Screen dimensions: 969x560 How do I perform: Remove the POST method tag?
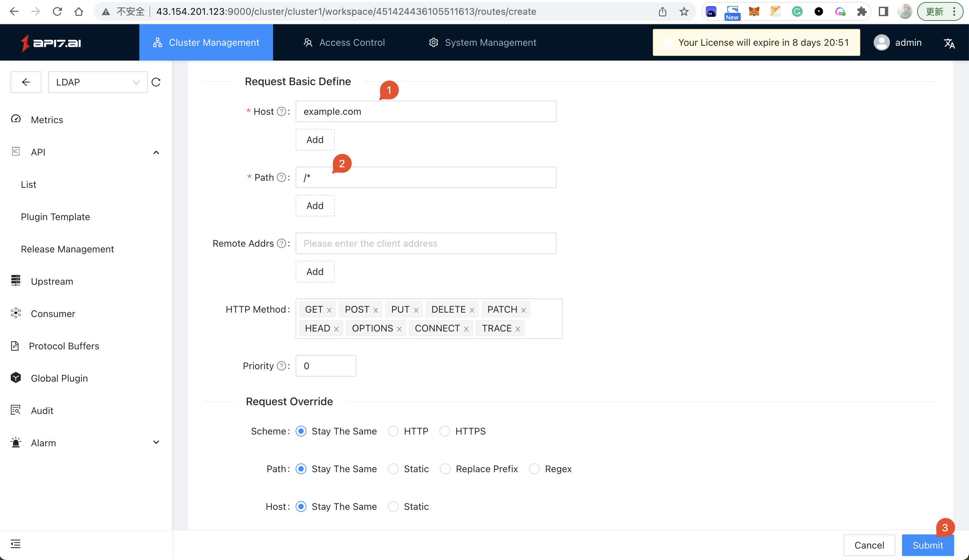(376, 310)
